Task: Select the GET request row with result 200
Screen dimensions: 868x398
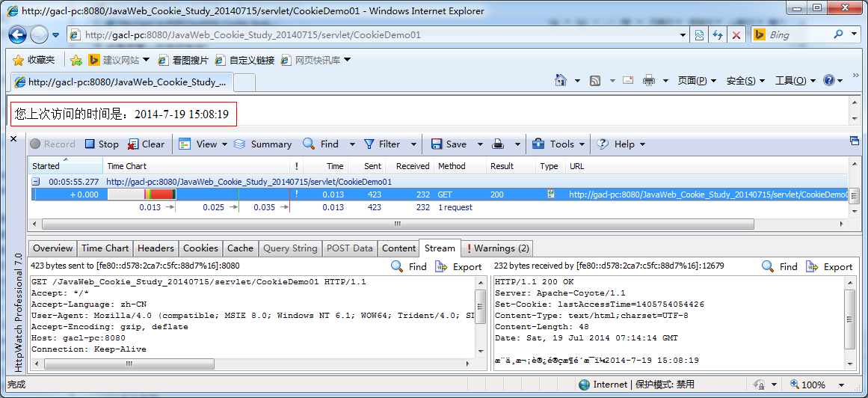Action: pos(438,195)
